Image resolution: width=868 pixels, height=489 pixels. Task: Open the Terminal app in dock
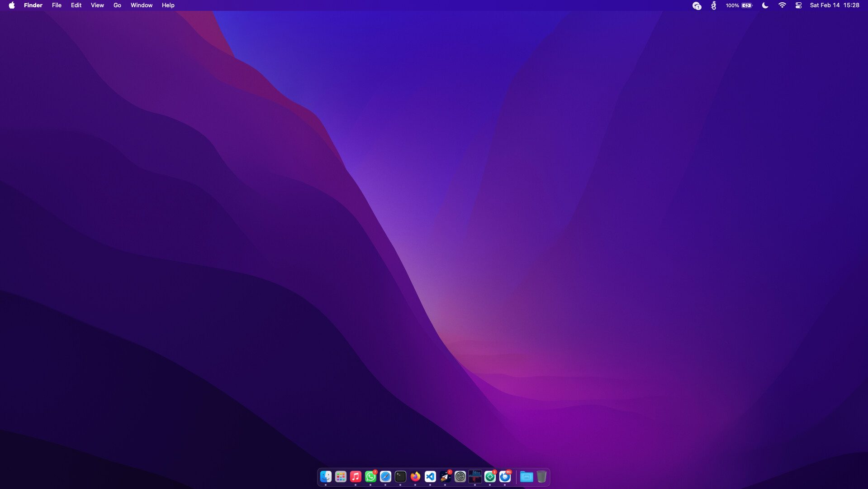coord(400,476)
